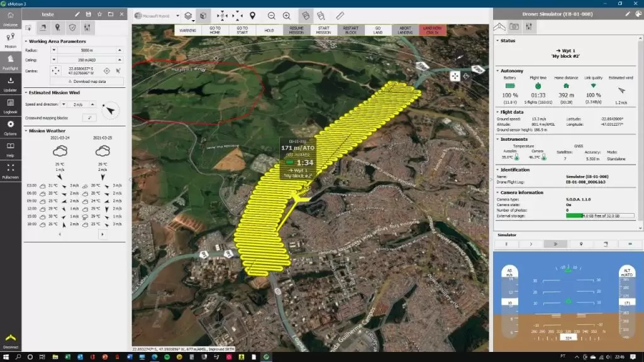Toggle the Crosswind mapping blocks switch

point(90,118)
